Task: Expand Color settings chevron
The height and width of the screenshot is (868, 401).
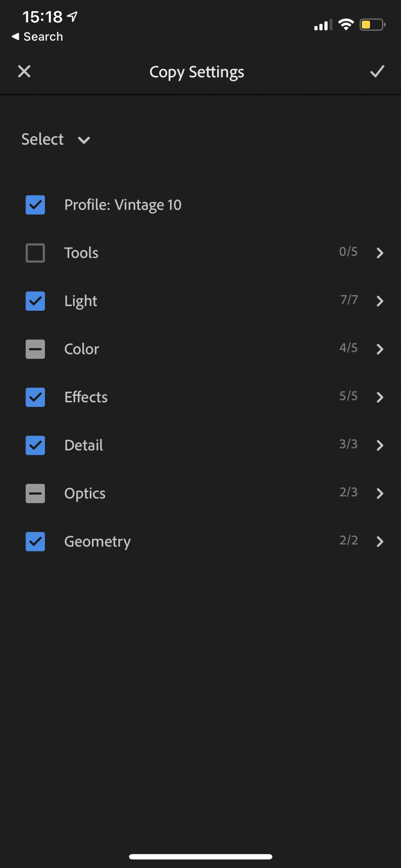Action: [x=380, y=349]
